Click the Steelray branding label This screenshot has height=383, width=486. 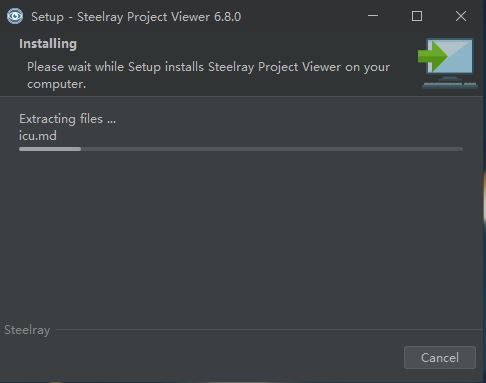point(27,330)
